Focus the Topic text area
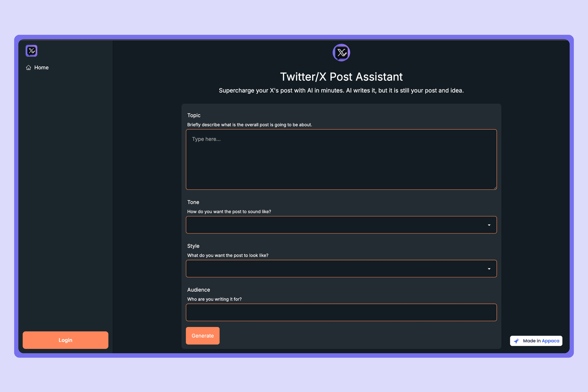Viewport: 588px width, 392px height. click(x=341, y=159)
